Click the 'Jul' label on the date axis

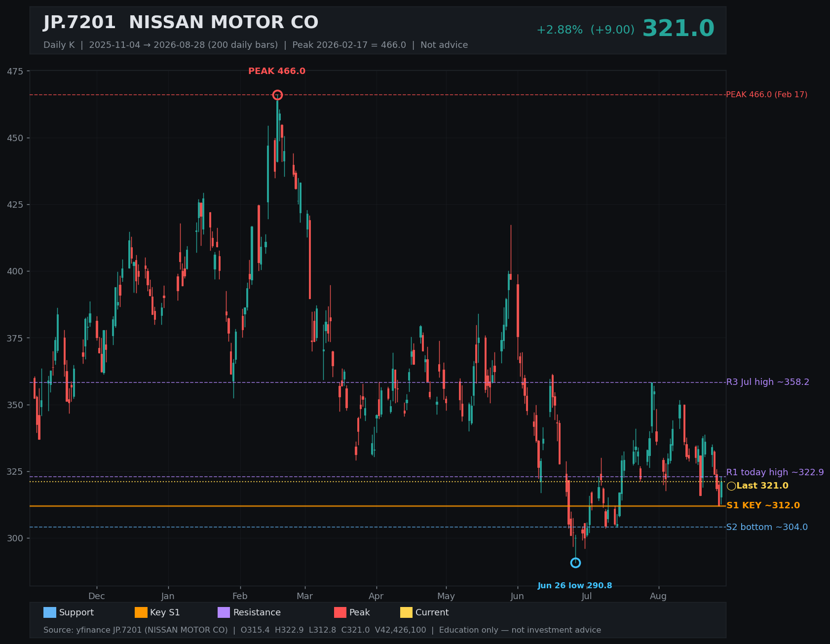(x=587, y=596)
